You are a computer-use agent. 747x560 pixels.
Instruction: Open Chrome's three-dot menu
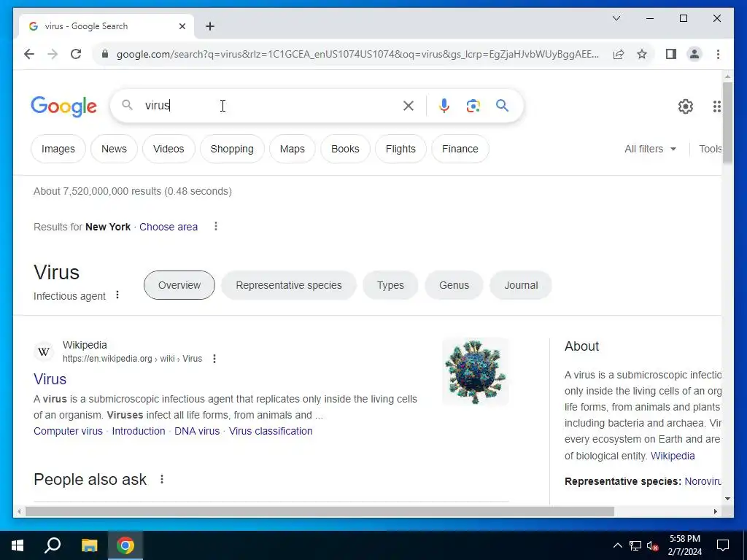tap(718, 54)
